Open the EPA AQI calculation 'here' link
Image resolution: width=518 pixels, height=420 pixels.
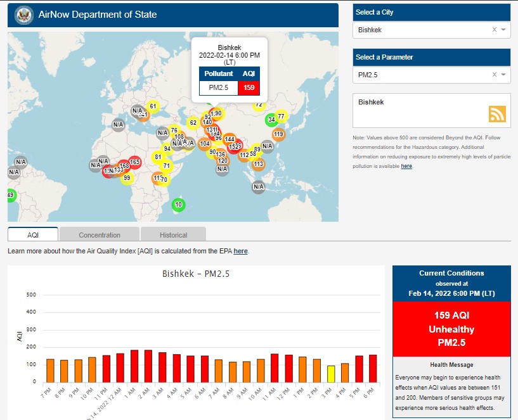point(240,251)
